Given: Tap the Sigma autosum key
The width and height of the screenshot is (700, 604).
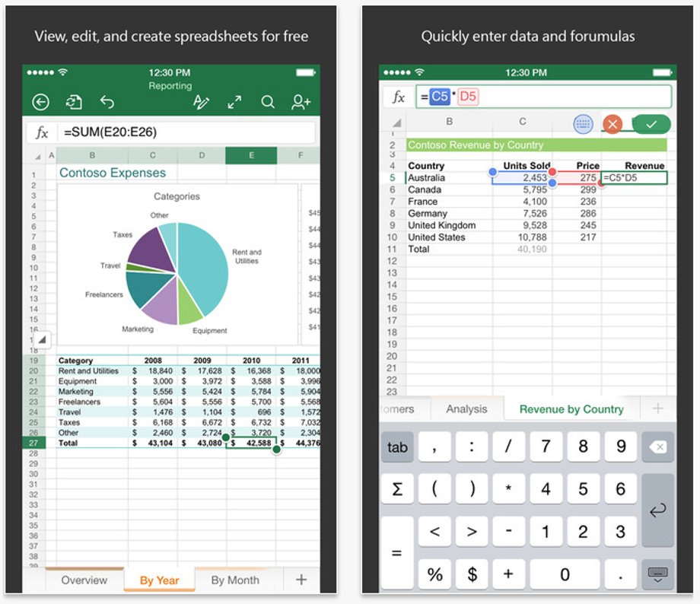Looking at the screenshot, I should pos(397,489).
